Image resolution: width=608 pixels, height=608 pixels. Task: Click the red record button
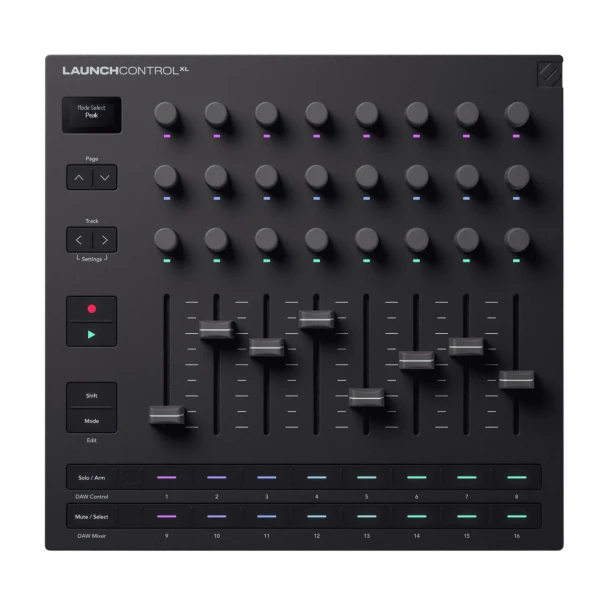(92, 309)
